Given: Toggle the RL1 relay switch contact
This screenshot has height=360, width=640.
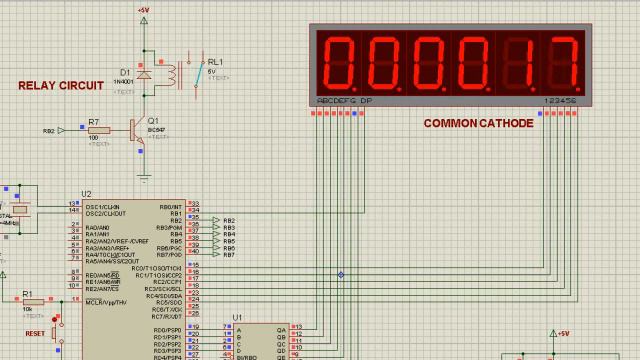Looking at the screenshot, I should click(x=199, y=73).
